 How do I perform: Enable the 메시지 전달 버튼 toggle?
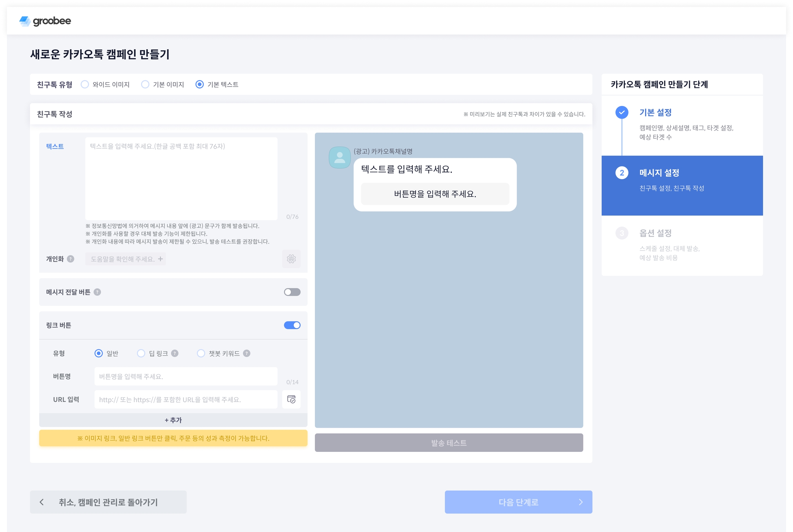click(292, 292)
